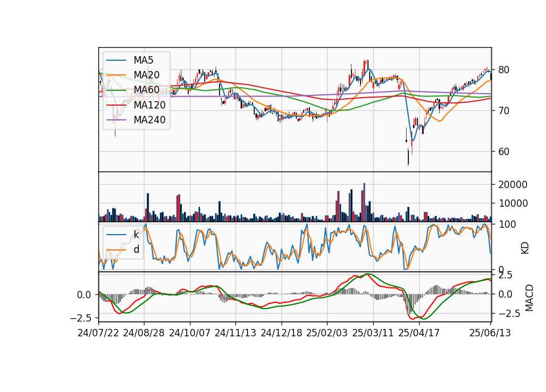
Task: Click the MACD axis title
Action: tap(530, 298)
